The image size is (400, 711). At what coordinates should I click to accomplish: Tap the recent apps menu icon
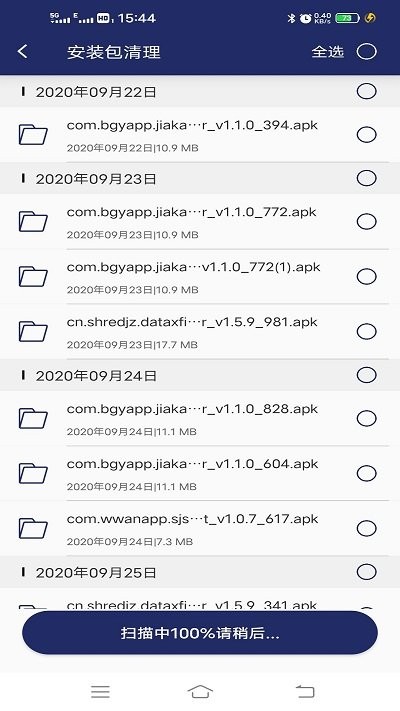click(x=100, y=692)
